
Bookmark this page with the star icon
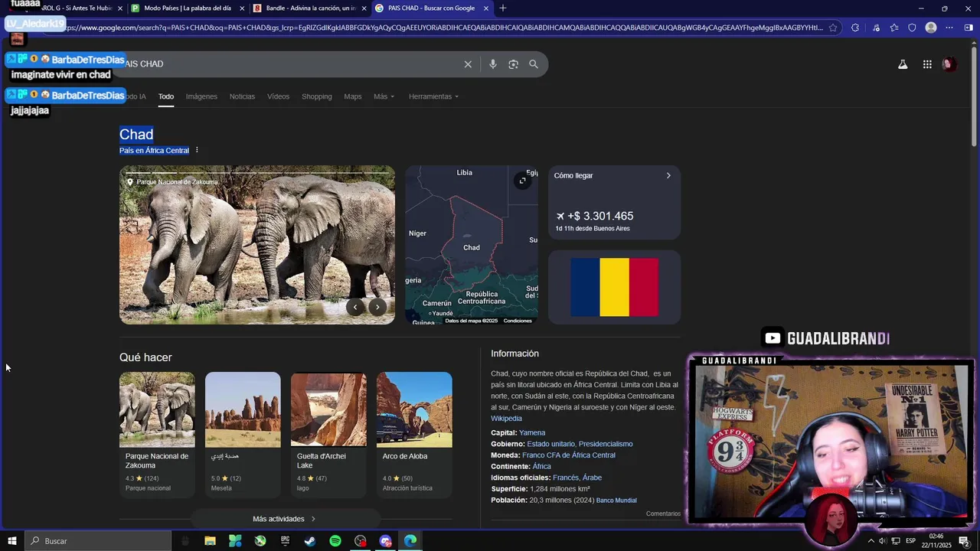(833, 28)
